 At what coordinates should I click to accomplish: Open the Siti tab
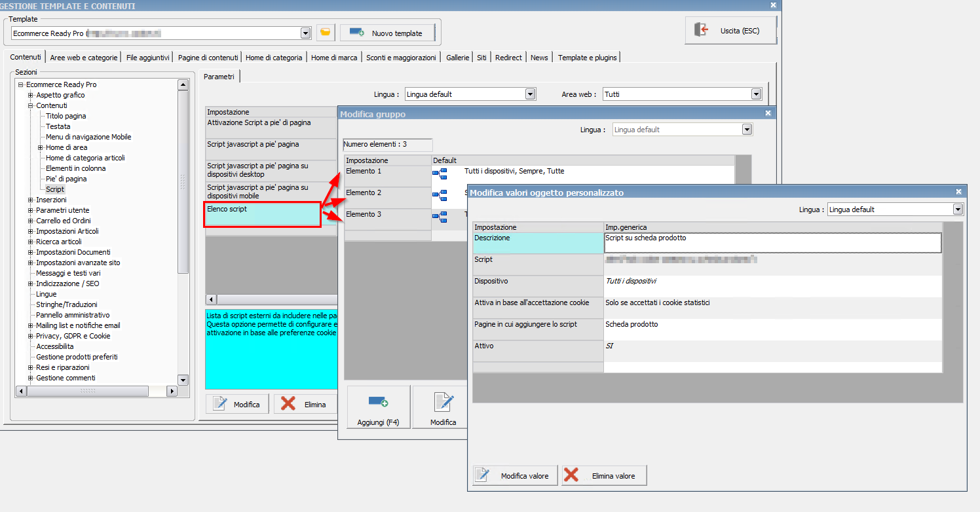[x=481, y=58]
